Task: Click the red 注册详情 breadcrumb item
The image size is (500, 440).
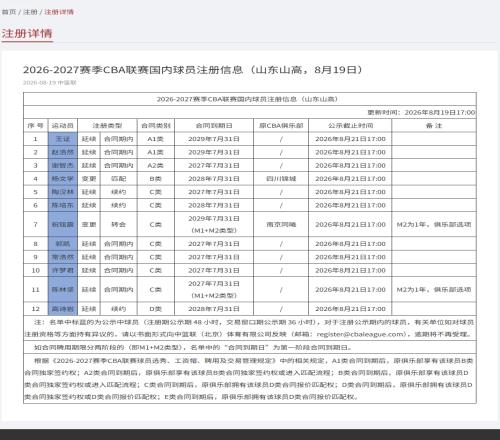Action: point(59,12)
